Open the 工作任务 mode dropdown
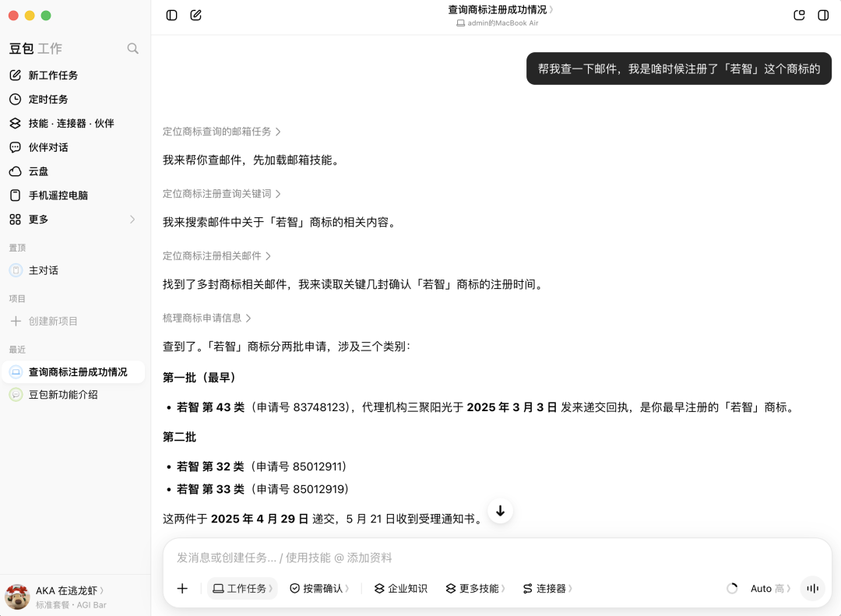The width and height of the screenshot is (841, 616). (242, 589)
